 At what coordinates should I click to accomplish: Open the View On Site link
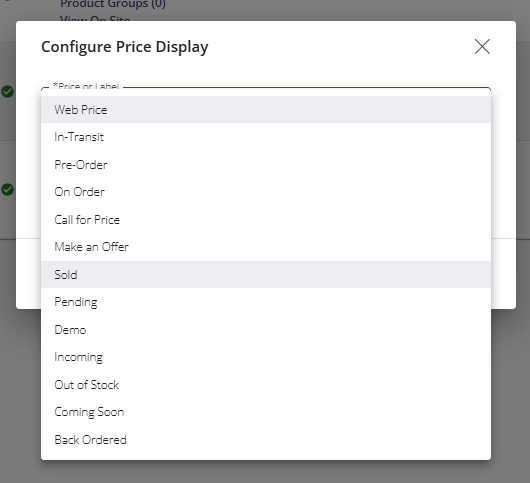[x=95, y=19]
